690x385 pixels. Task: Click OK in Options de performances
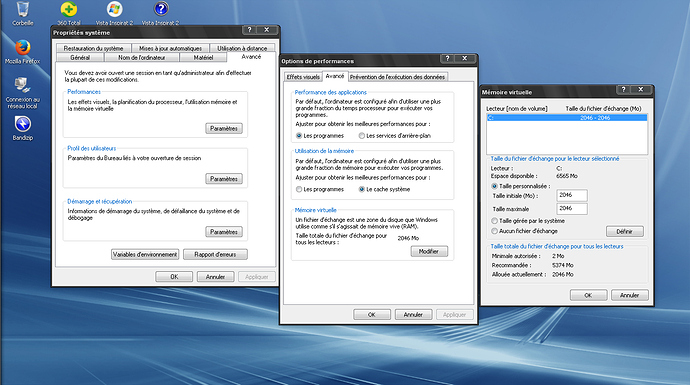pos(372,315)
